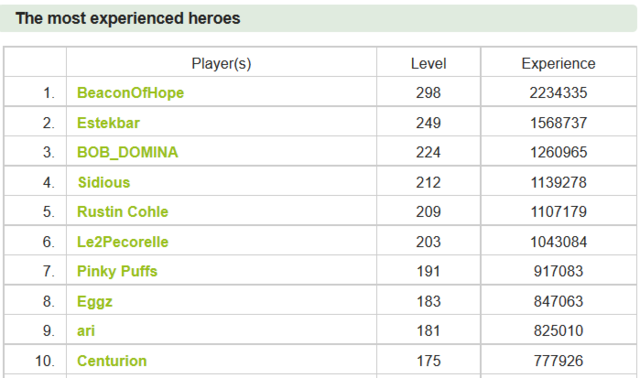Click the Eggz player link
Screen dimensions: 640x378
pos(95,302)
